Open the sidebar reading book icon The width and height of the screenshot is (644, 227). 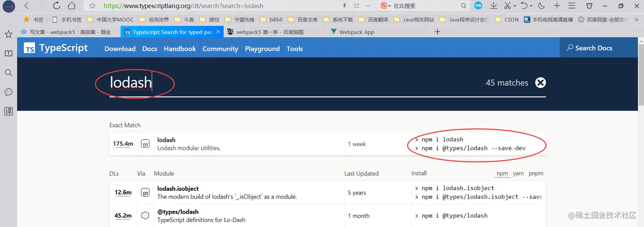click(9, 54)
